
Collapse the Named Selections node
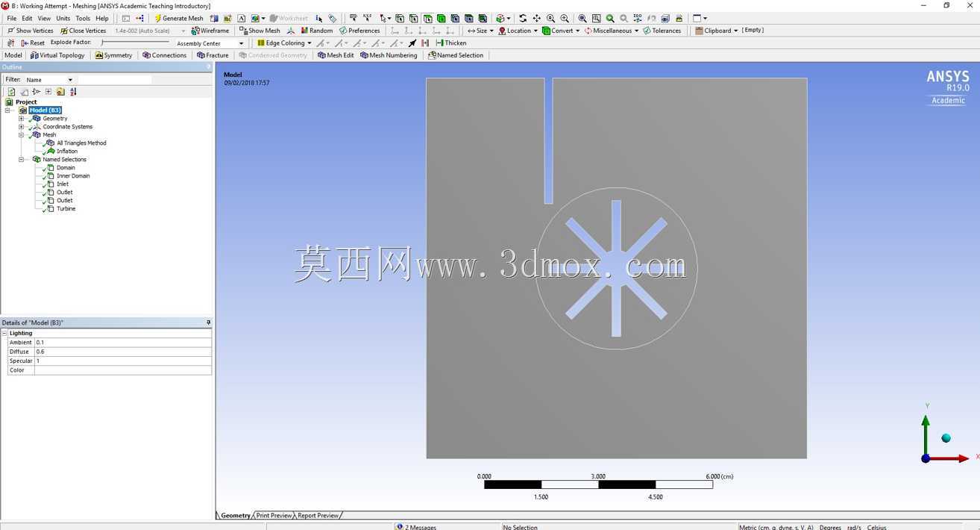point(21,160)
